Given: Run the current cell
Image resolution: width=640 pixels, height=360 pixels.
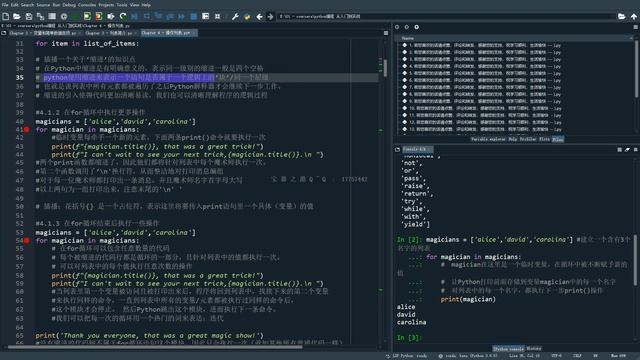Looking at the screenshot, I should [x=87, y=16].
